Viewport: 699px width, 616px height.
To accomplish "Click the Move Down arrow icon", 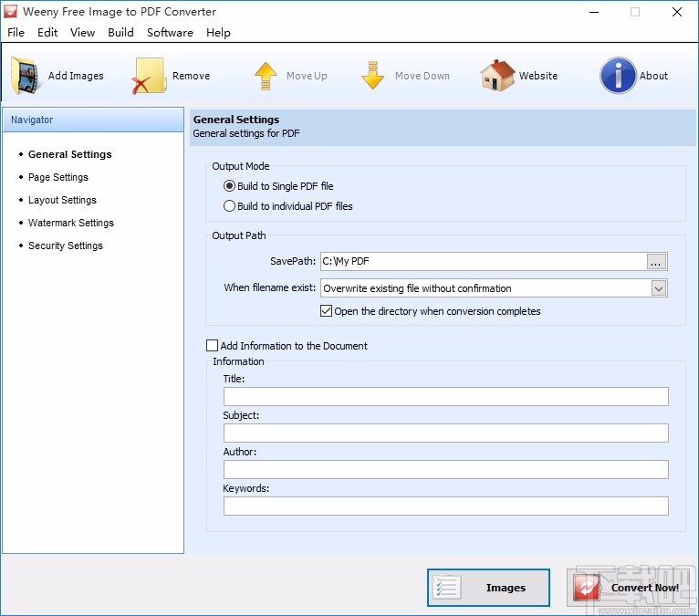I will click(372, 76).
